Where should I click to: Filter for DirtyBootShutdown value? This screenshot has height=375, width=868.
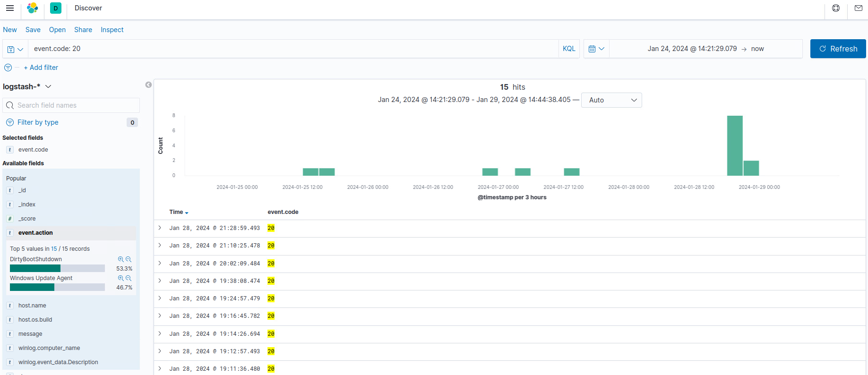(120, 259)
